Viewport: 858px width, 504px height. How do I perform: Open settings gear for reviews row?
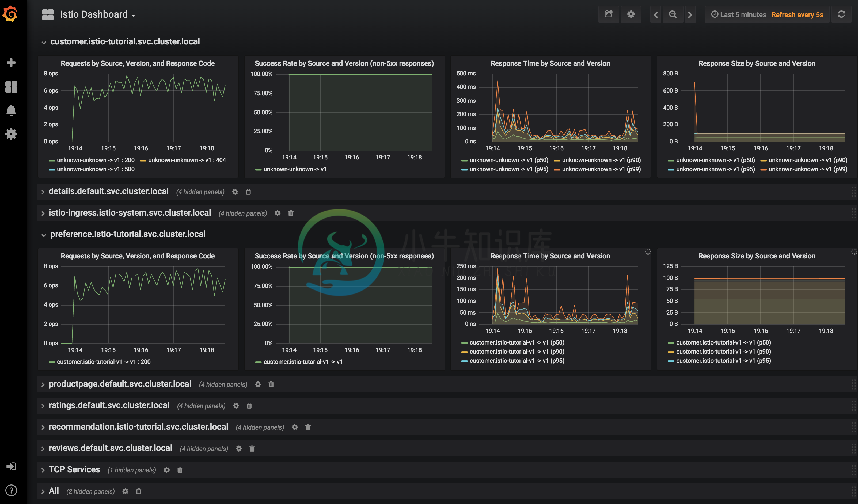(239, 449)
